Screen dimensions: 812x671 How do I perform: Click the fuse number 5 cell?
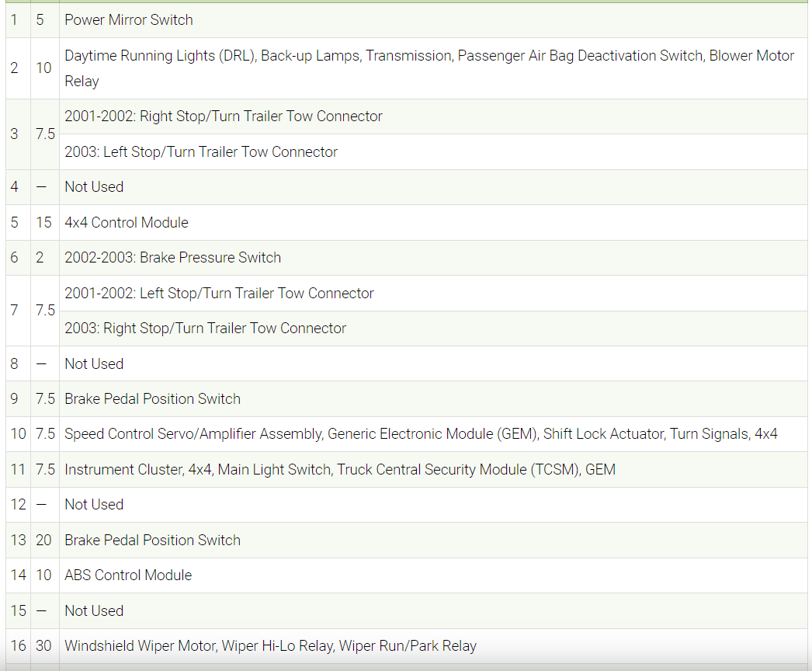(x=15, y=223)
